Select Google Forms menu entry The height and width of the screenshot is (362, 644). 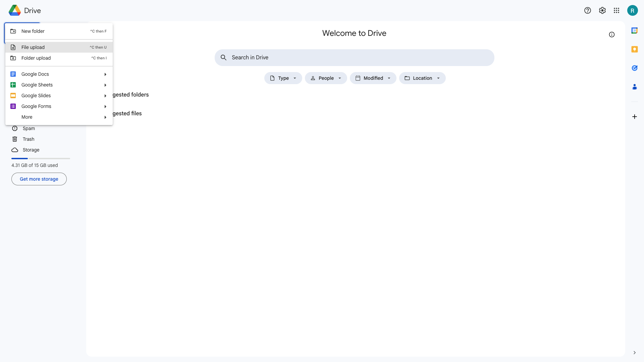(59, 106)
